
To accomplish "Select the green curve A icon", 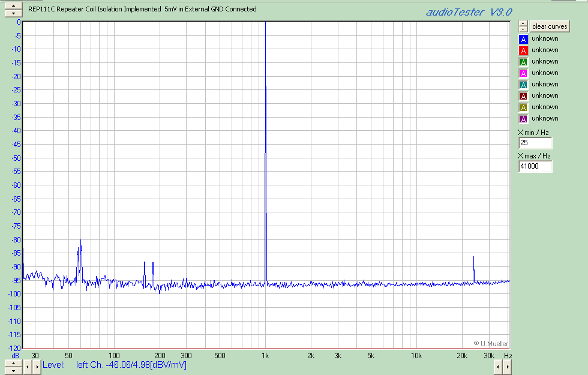I will 523,62.
